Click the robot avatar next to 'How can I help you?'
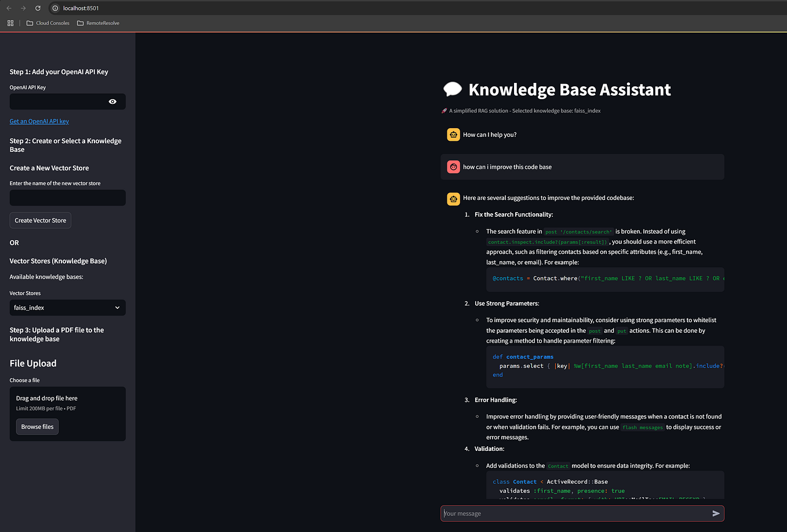 [453, 134]
